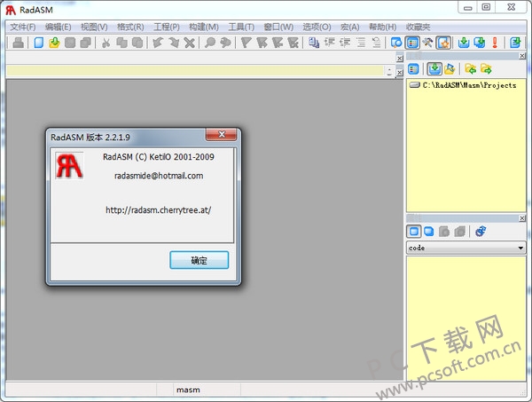Create a new file from toolbar

pyautogui.click(x=39, y=43)
